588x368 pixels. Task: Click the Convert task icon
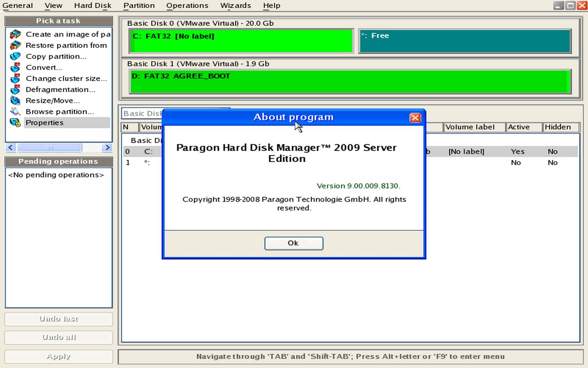[x=16, y=68]
